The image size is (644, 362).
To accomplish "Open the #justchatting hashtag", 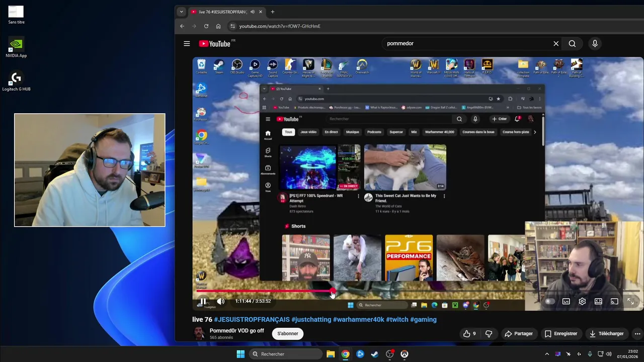I will click(311, 319).
